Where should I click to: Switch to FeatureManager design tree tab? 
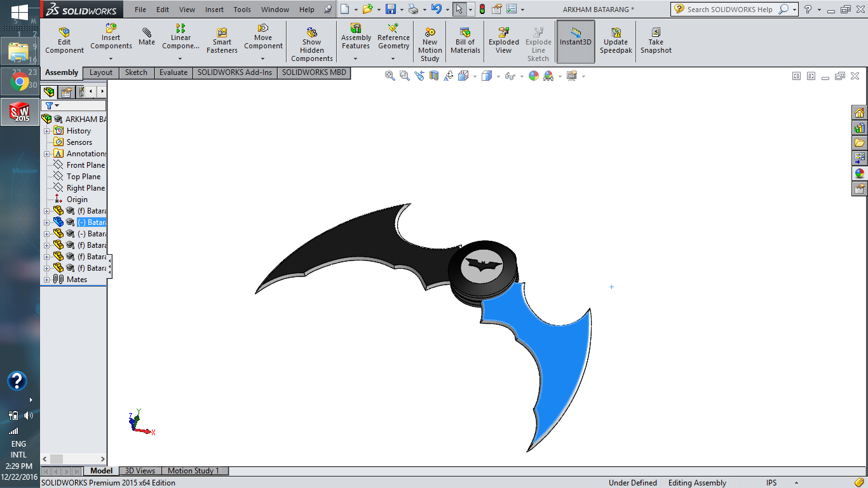50,92
